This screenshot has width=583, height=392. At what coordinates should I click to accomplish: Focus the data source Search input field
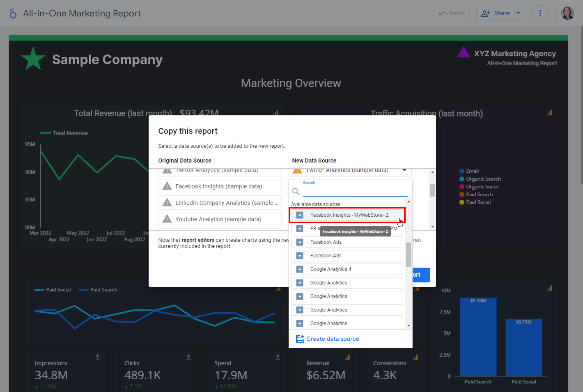(x=355, y=191)
